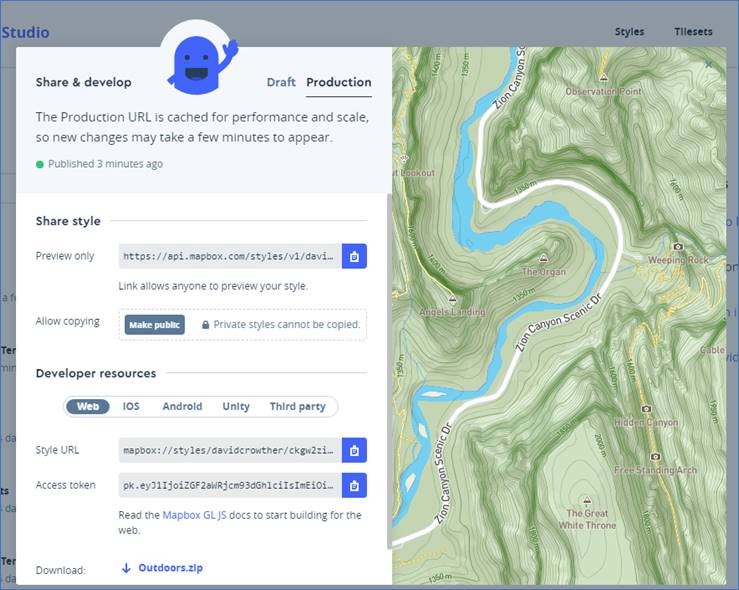Select the Production tab
This screenshot has width=739, height=590.
pos(339,82)
